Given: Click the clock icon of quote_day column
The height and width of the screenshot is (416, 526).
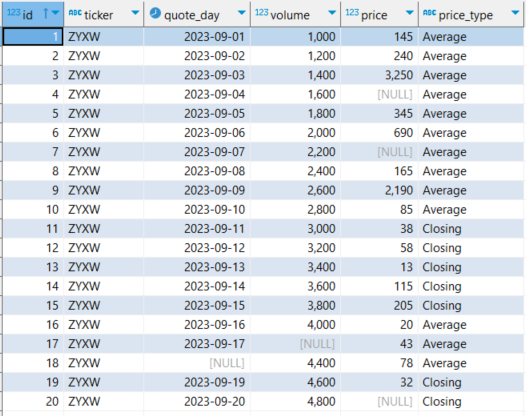Looking at the screenshot, I should tap(155, 13).
